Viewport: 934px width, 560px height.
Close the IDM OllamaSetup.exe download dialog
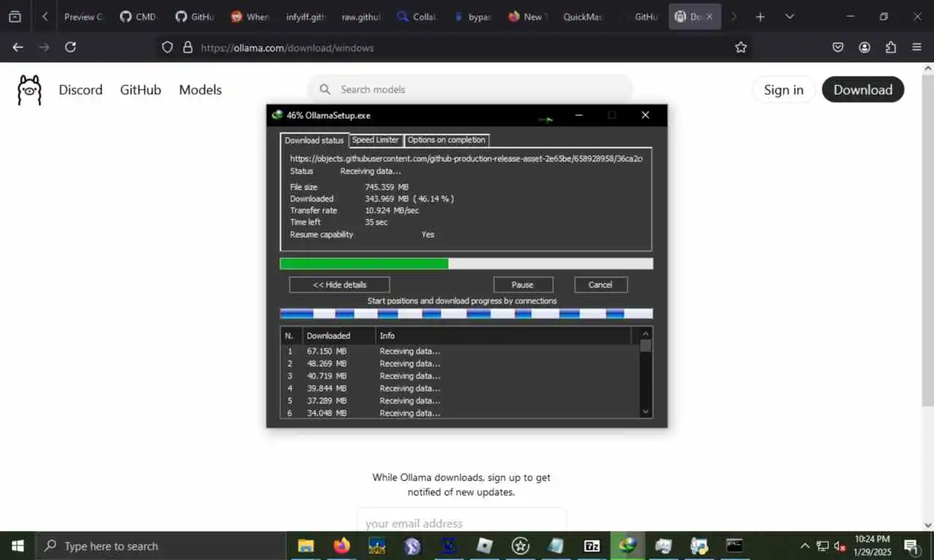645,115
